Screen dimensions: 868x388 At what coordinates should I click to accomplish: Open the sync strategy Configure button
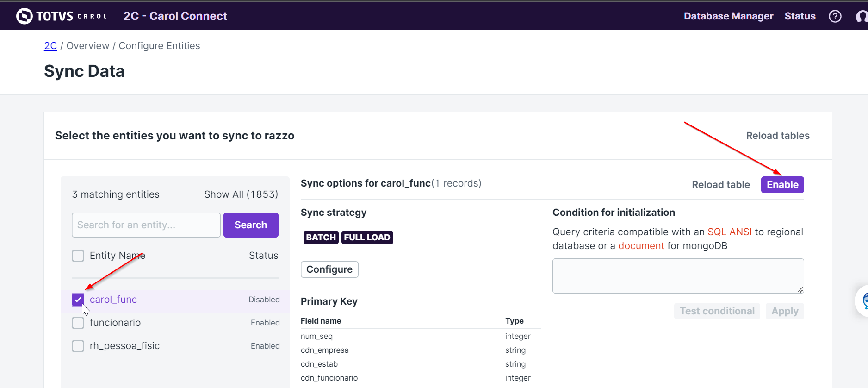[x=329, y=269]
